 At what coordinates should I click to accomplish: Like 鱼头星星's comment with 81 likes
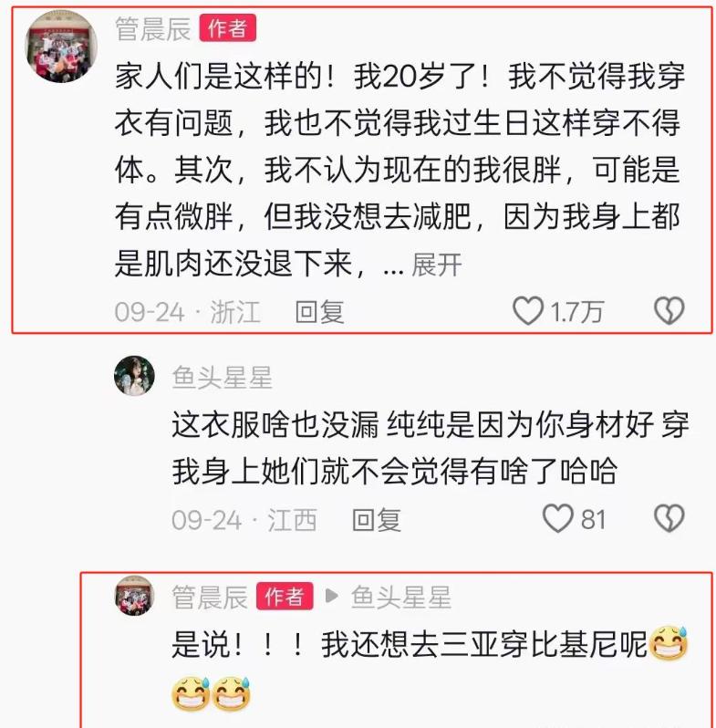click(x=557, y=518)
